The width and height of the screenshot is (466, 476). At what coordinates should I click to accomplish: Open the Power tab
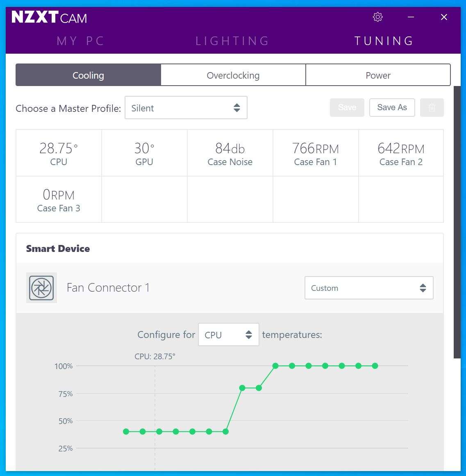[x=378, y=75]
